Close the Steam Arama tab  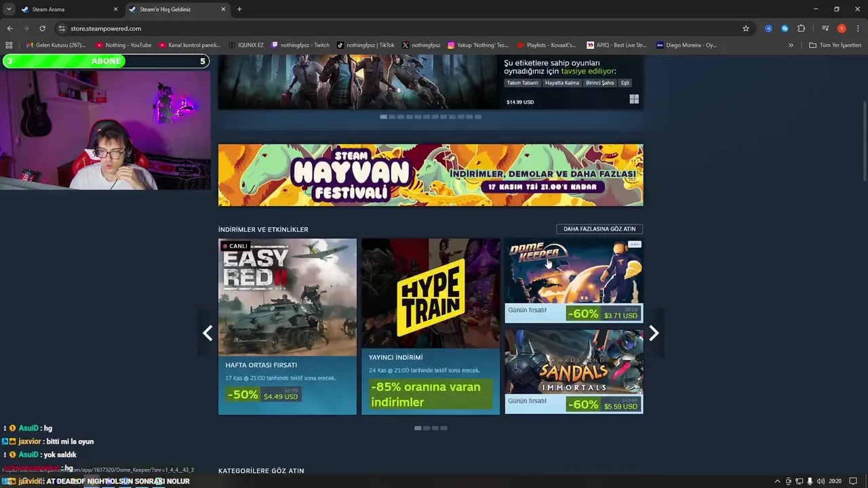115,9
